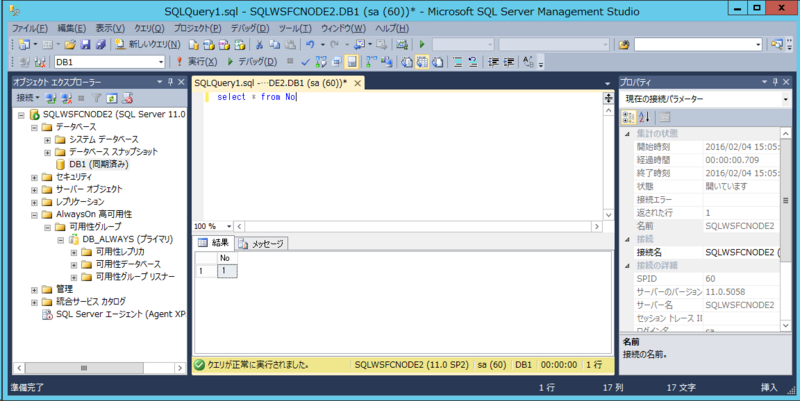Open the 接続 dropdown in Object Explorer
Viewport: 800px width, 401px height.
[28, 97]
